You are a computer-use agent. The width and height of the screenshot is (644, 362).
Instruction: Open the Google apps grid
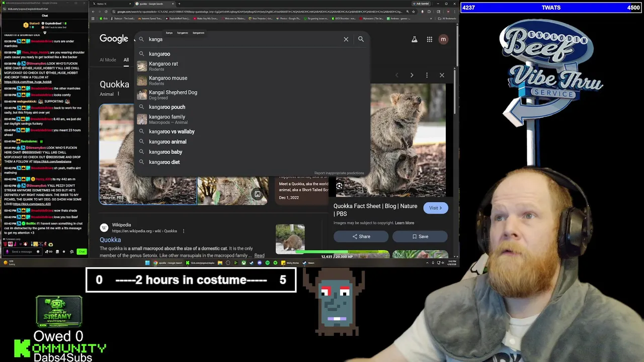click(429, 39)
